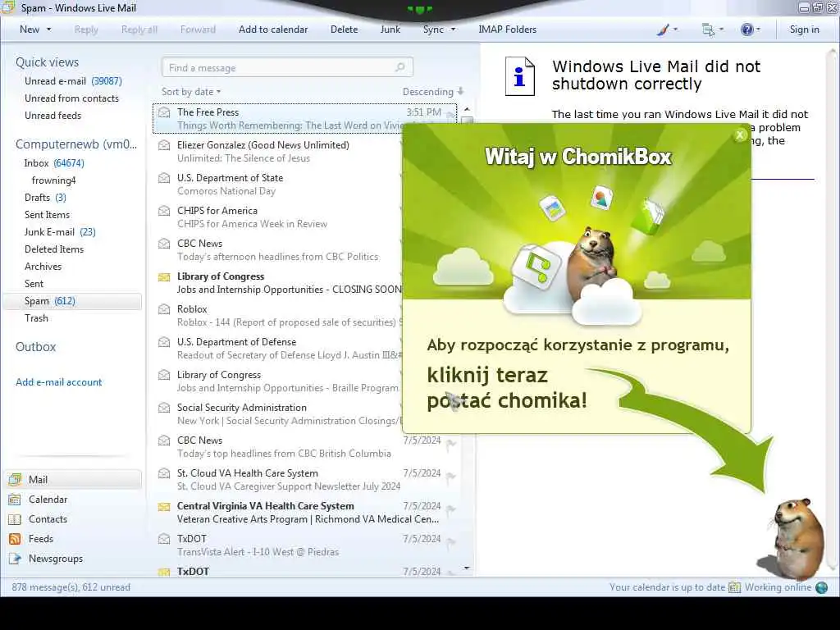Image resolution: width=840 pixels, height=630 pixels.
Task: Select Inbox folder
Action: 53,163
